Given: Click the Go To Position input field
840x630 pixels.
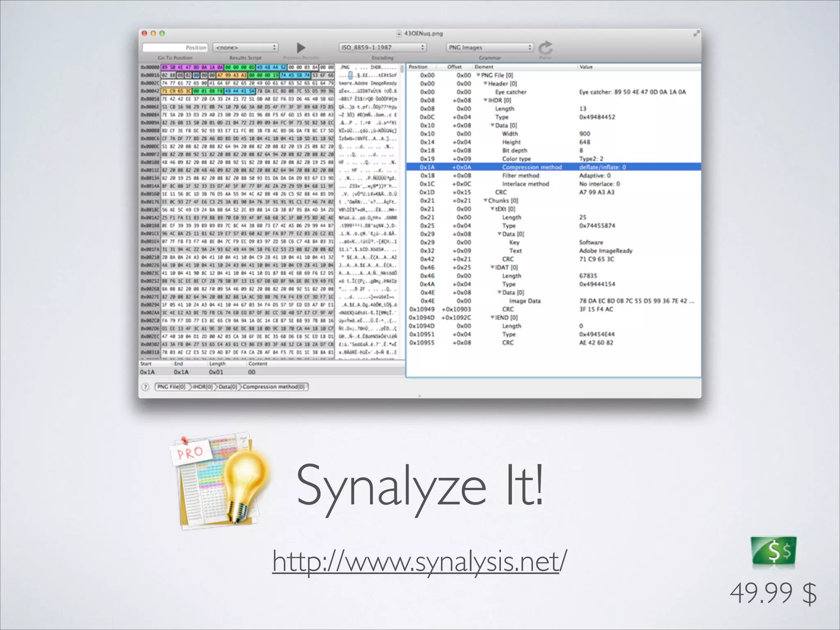Looking at the screenshot, I should tap(175, 48).
